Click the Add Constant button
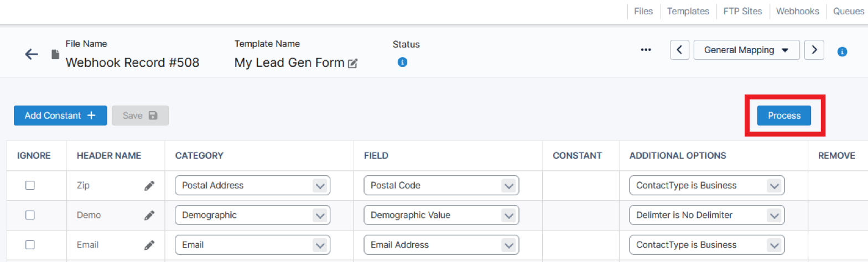 [x=60, y=116]
